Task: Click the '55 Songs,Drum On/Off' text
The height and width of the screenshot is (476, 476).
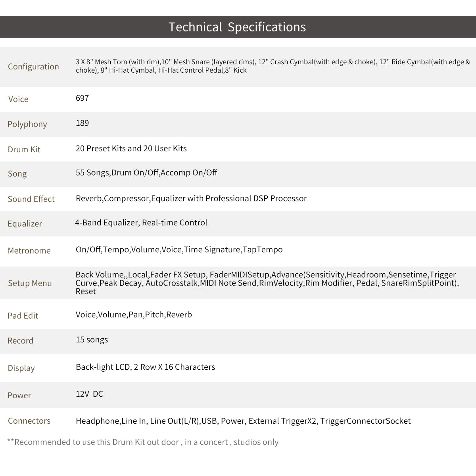Action: coord(117,173)
